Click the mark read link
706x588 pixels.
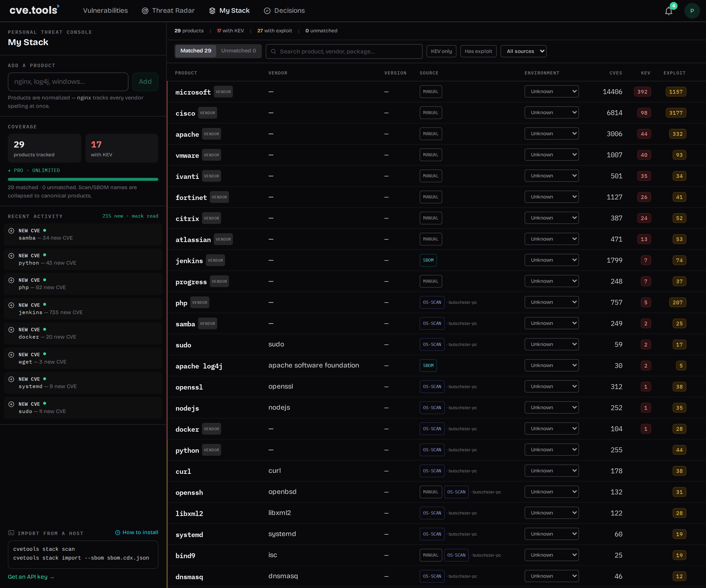145,216
